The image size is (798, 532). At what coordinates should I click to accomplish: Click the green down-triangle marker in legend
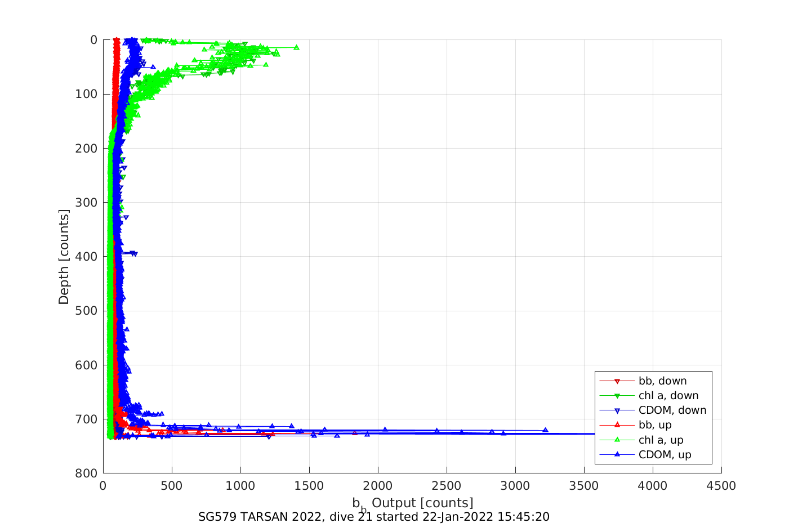coord(617,396)
